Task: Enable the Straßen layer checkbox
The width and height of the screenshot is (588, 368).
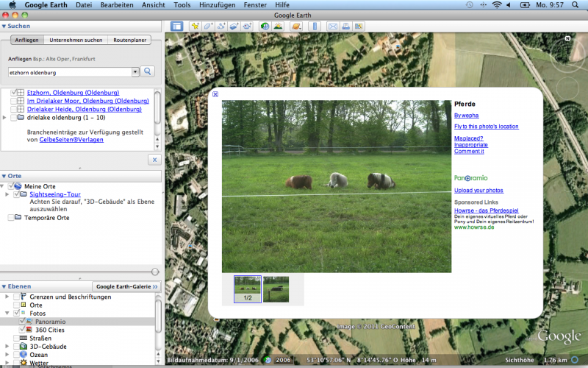Action: tap(15, 338)
